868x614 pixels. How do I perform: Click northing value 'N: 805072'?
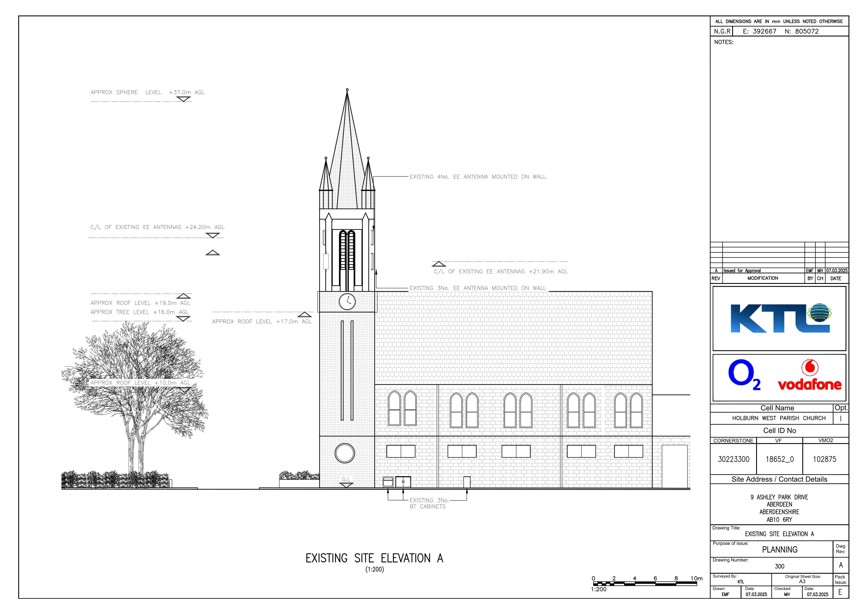click(x=801, y=31)
